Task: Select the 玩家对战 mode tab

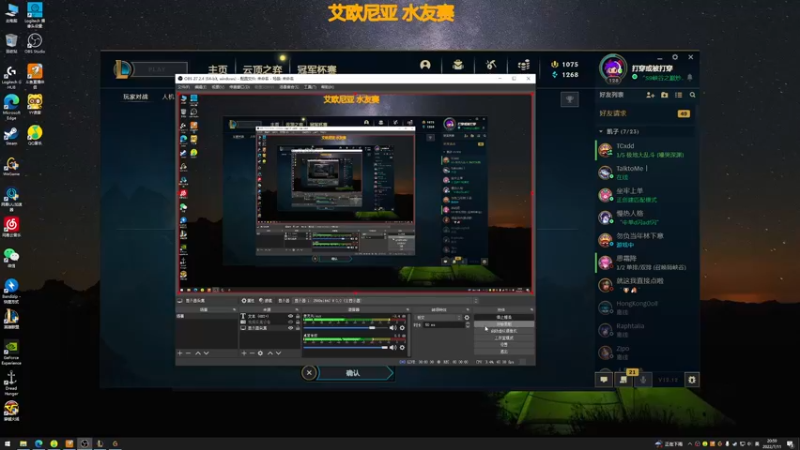Action: pyautogui.click(x=136, y=96)
